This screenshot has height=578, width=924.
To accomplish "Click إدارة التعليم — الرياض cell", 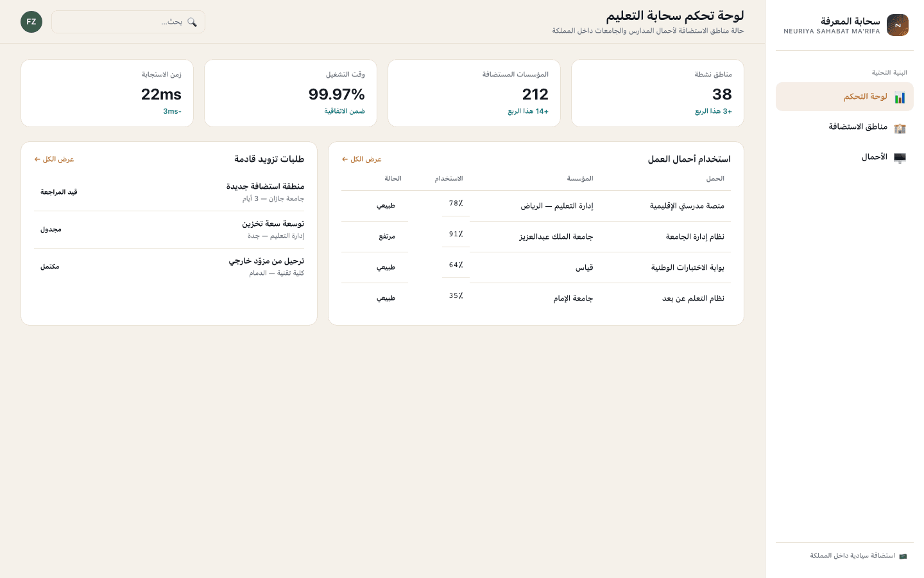I will (557, 206).
